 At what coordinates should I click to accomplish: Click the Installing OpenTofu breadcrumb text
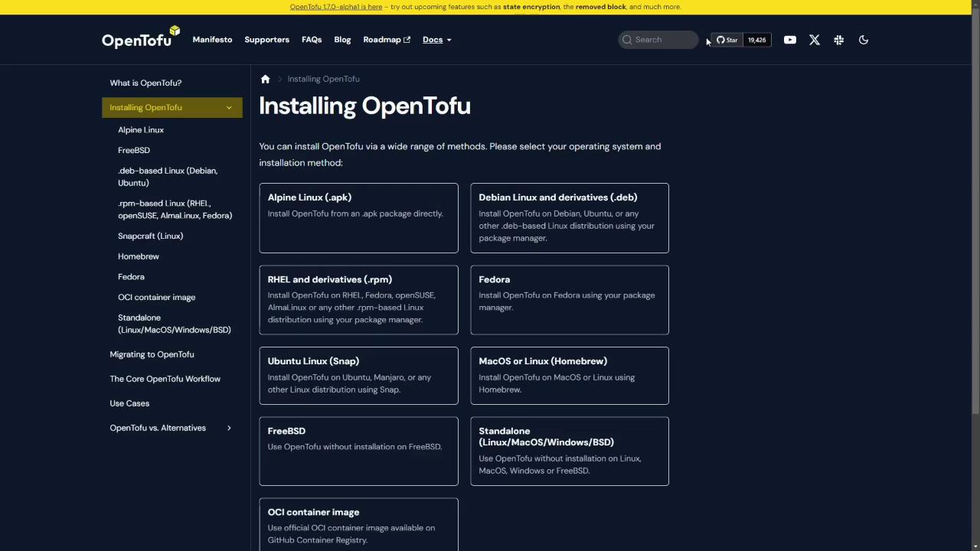pos(323,79)
